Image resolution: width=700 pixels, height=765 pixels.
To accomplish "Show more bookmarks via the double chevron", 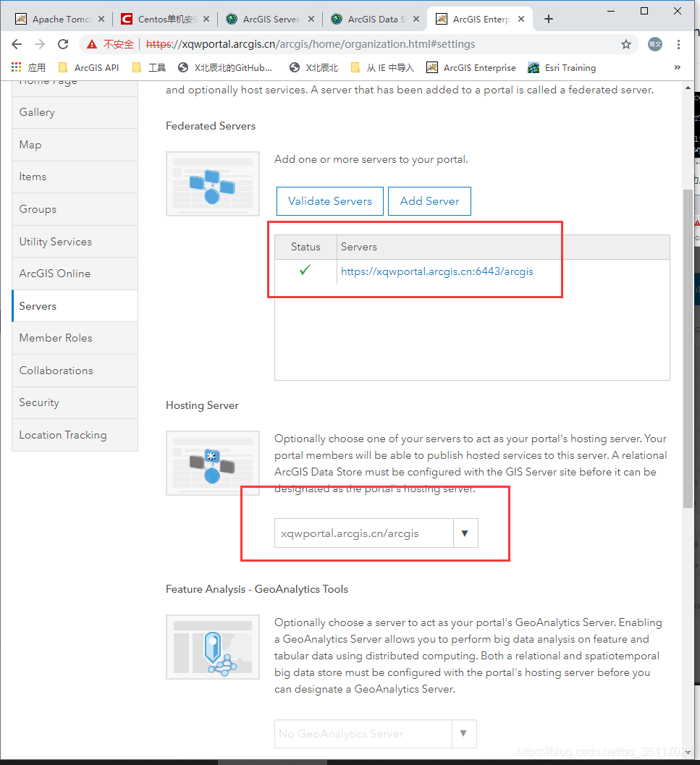I will [678, 67].
